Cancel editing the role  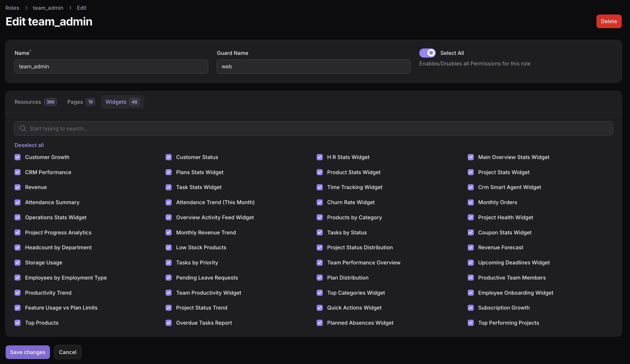coord(68,352)
